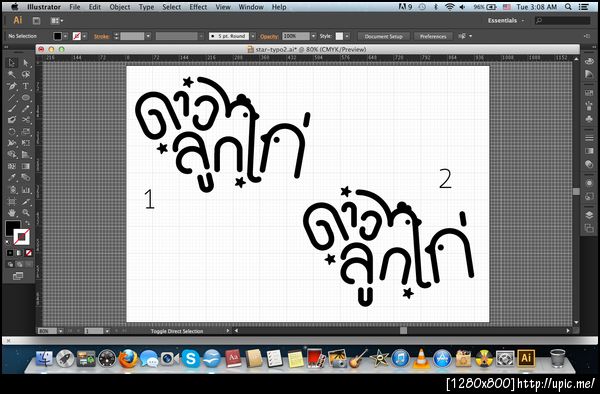Select the Perspective Grid tool
This screenshot has width=600, height=394.
(x=26, y=155)
